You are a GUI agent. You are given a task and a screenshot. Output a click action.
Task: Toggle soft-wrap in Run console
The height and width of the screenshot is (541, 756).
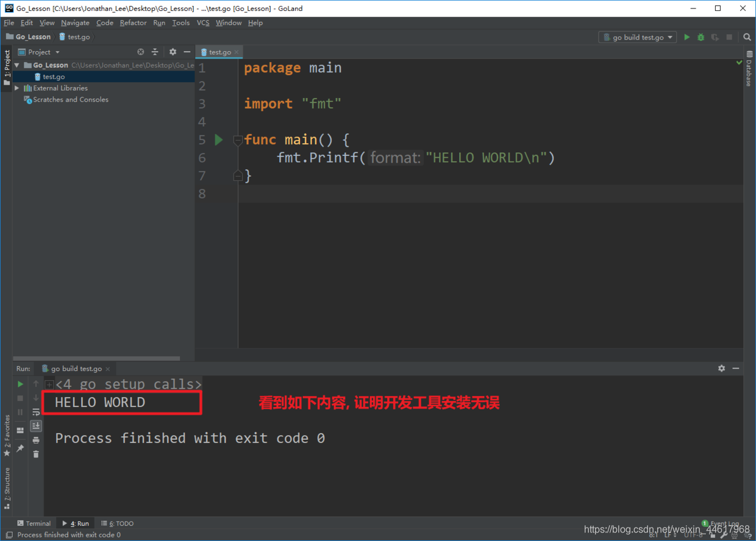tap(36, 412)
